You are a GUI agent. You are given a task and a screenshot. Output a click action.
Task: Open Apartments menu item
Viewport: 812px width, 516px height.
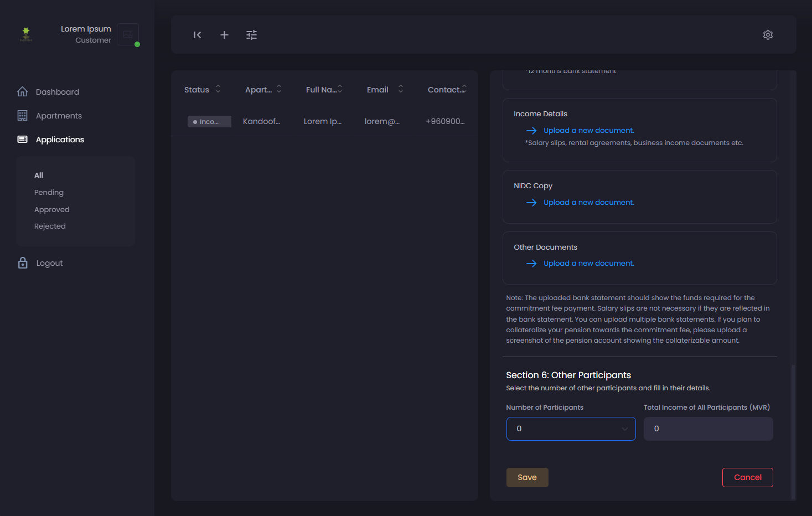point(59,116)
